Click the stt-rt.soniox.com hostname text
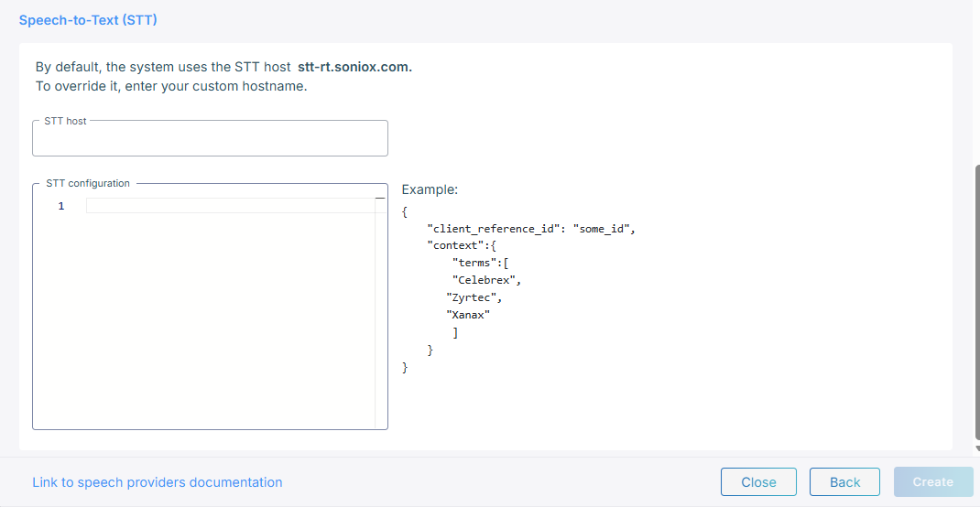 [355, 68]
